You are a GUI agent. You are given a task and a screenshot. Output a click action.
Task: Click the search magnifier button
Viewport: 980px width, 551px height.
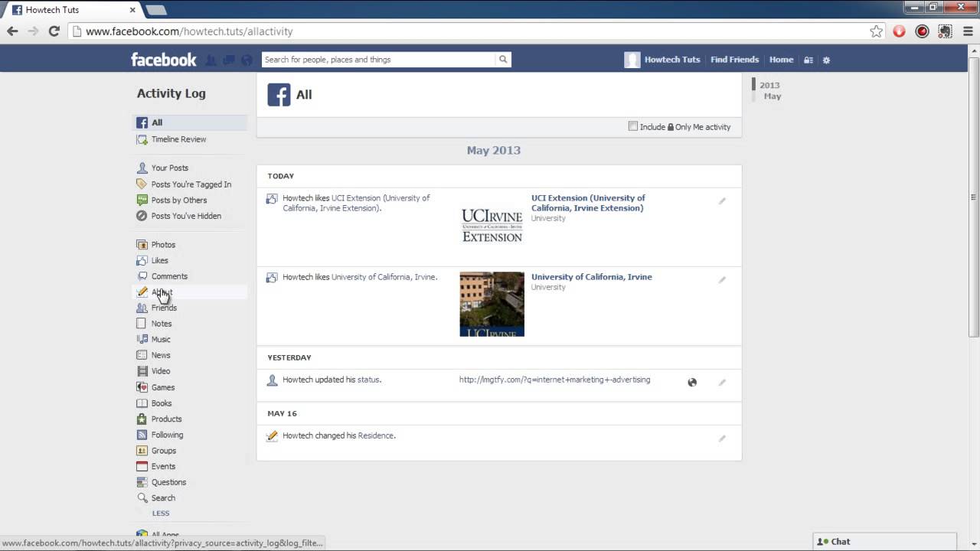tap(503, 60)
